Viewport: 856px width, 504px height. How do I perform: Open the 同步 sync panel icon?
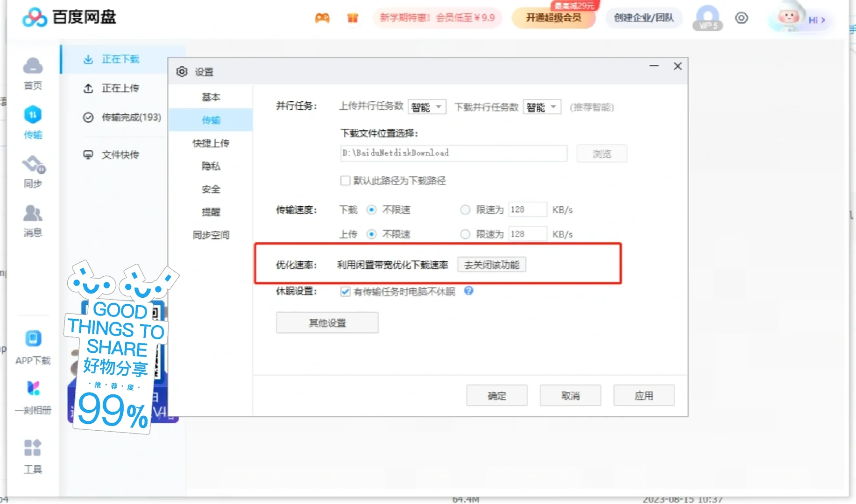coord(33,170)
